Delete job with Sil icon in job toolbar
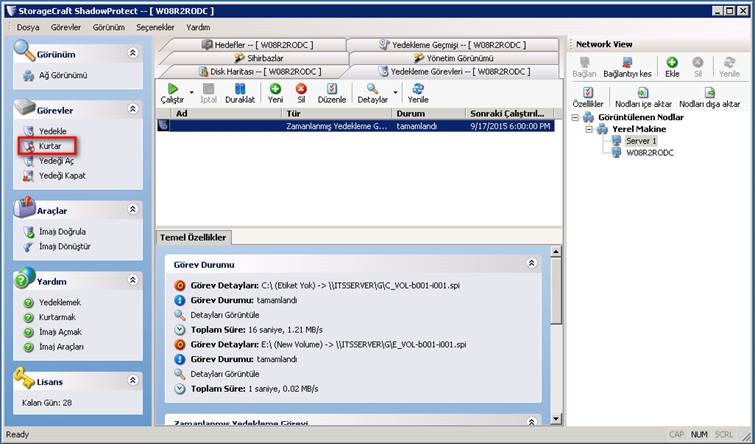 301,89
